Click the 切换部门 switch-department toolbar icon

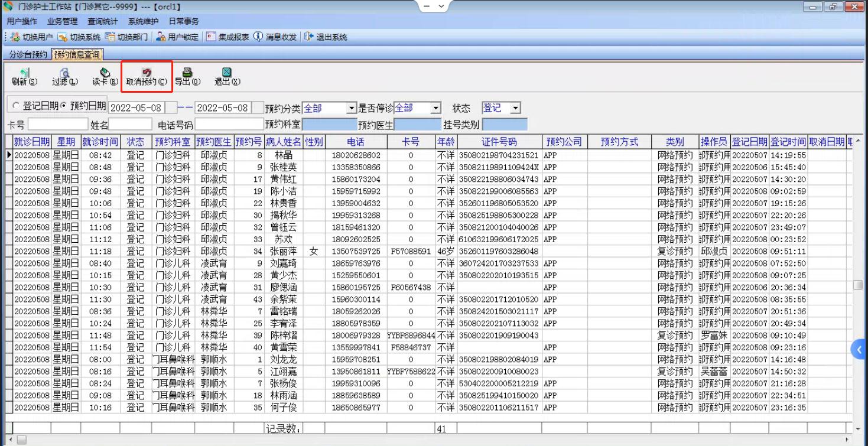point(110,37)
